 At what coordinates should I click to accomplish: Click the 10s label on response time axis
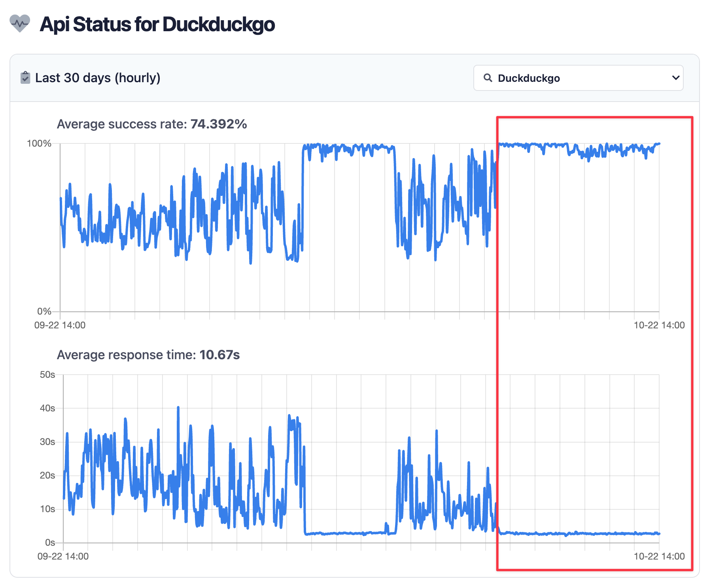(x=47, y=509)
